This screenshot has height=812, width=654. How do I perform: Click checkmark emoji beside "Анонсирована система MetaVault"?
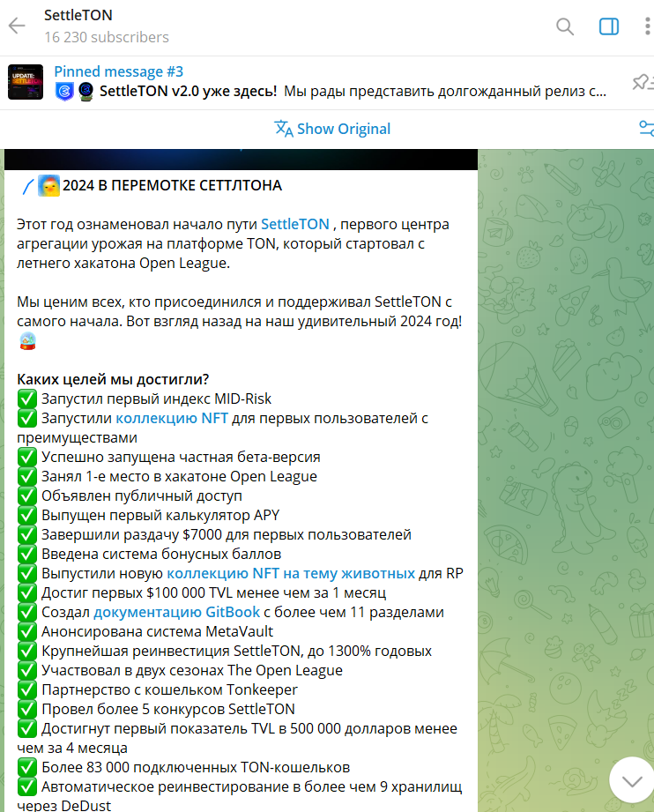click(x=27, y=632)
